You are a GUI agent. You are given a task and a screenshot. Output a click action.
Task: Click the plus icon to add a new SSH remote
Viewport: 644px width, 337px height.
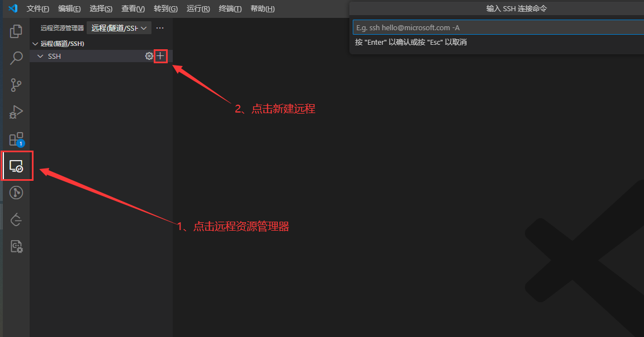160,56
